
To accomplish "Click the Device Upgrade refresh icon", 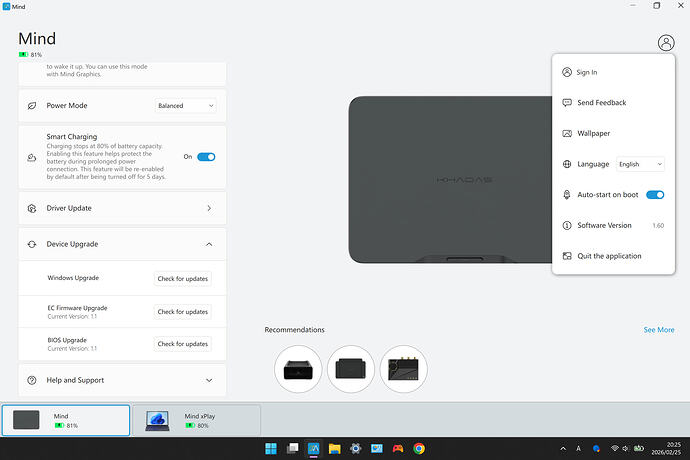I will [32, 244].
